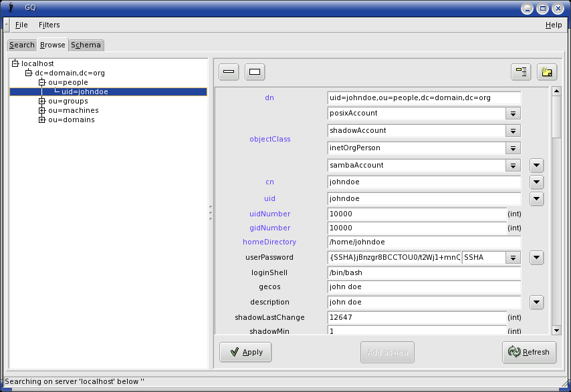Viewport: 571px width, 392px height.
Task: Select the ou=domains tree entry label
Action: click(x=72, y=120)
